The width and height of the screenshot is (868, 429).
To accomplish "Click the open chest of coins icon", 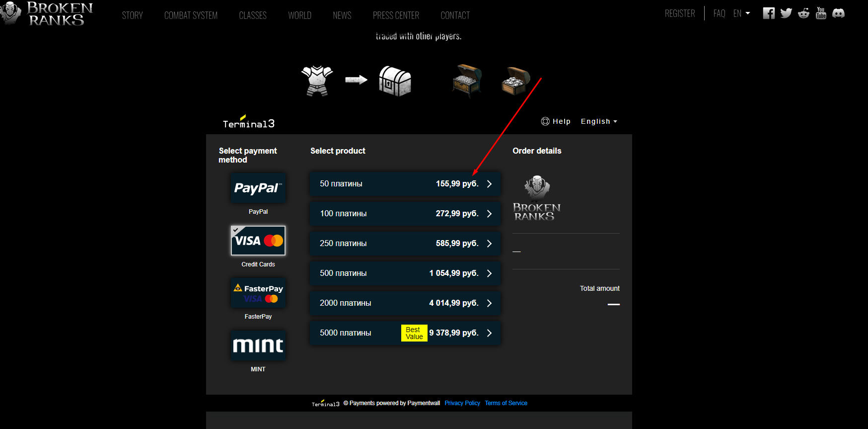I will coord(515,81).
